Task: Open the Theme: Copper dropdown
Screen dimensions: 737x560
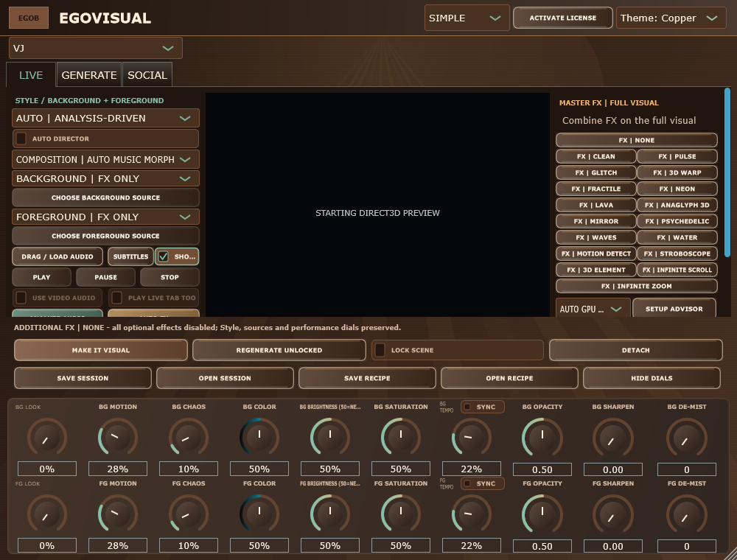Action: pyautogui.click(x=671, y=18)
